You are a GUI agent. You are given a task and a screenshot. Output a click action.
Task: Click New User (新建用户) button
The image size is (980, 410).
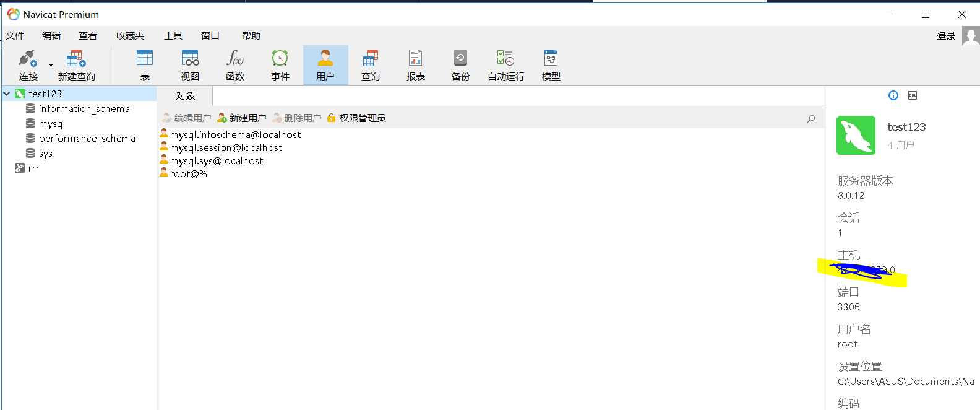click(241, 118)
